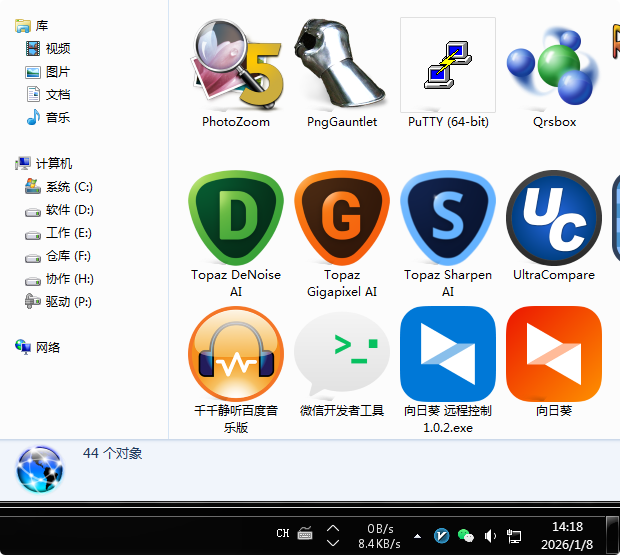Open the volume speaker tray icon
This screenshot has height=555, width=620.
tap(490, 536)
